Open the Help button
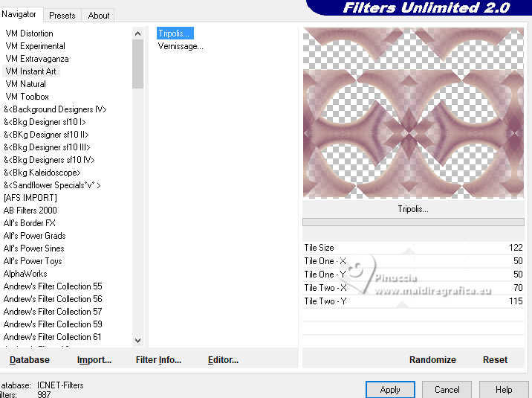 click(x=504, y=390)
